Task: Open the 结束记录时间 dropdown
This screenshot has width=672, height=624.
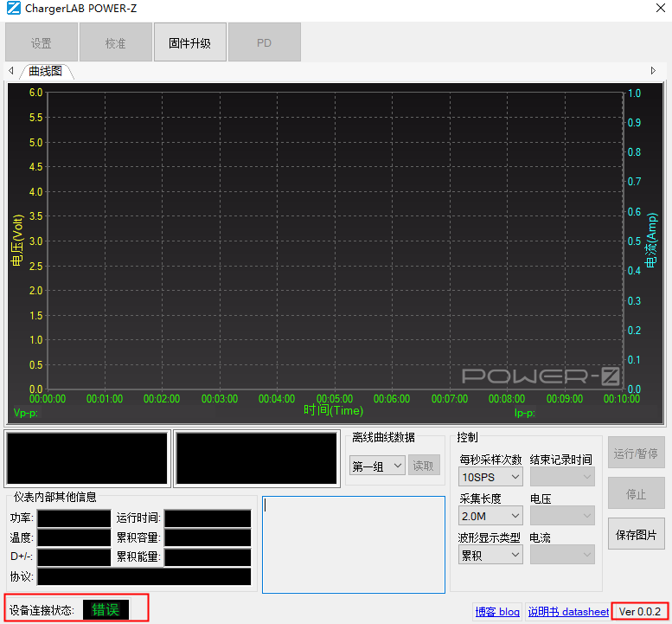Action: coord(562,477)
